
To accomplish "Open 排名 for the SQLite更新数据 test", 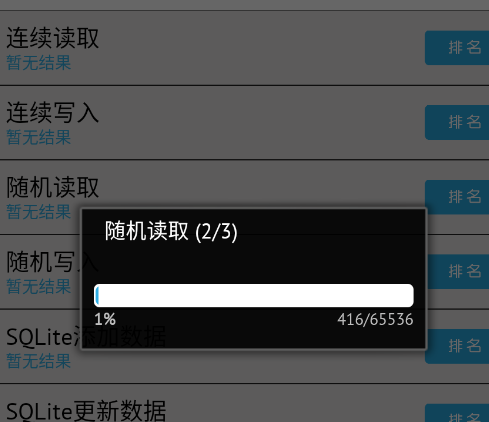I will 457,413.
